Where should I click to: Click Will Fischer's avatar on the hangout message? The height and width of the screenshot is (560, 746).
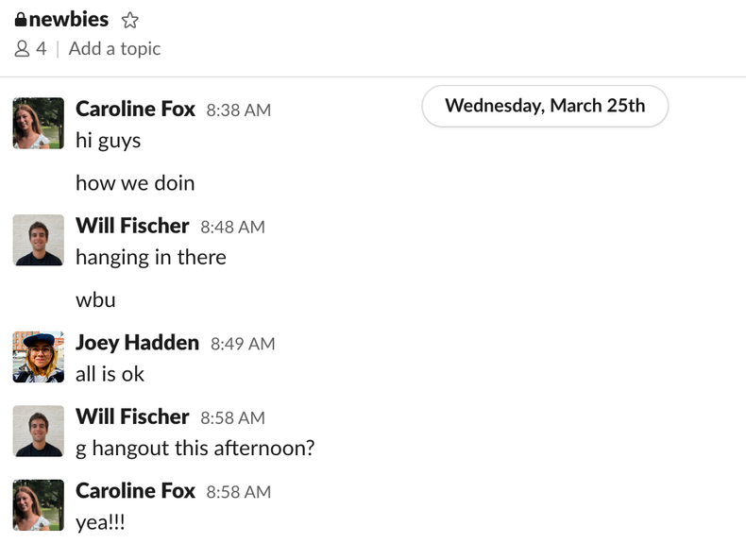[39, 431]
